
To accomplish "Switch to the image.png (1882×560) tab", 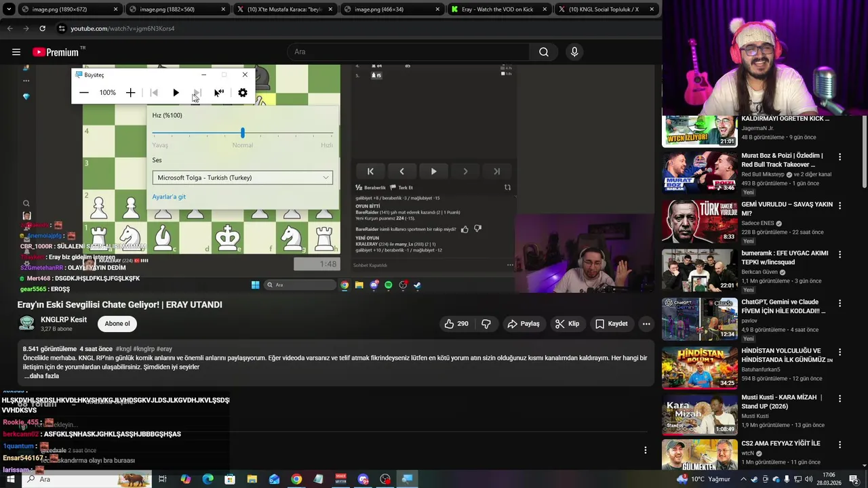I will (178, 9).
